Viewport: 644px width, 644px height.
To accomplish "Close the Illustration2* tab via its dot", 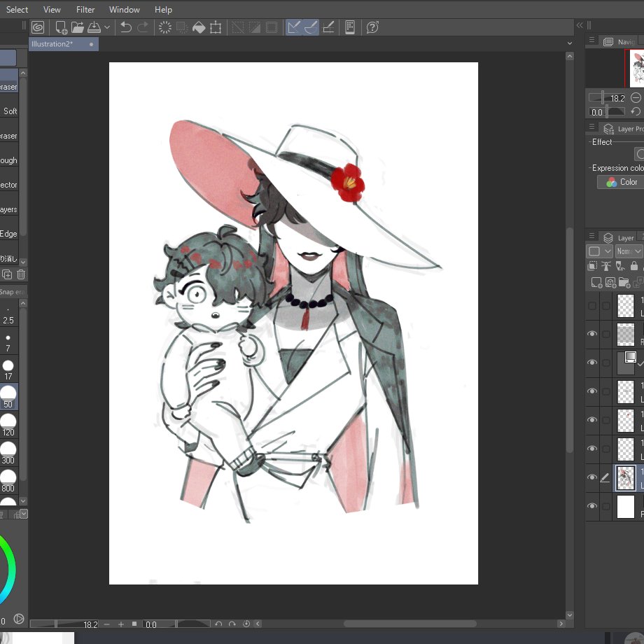I will click(91, 44).
